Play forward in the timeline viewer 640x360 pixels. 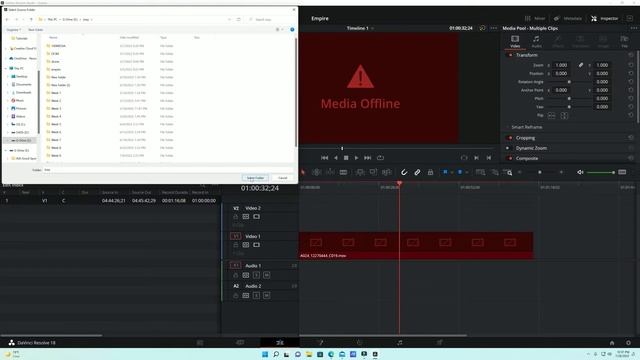pos(356,158)
